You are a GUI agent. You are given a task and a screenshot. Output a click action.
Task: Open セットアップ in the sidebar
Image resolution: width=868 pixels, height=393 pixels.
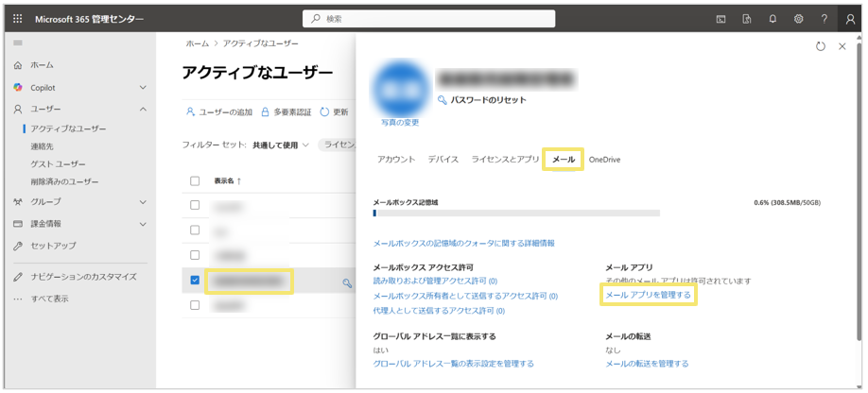pos(53,246)
